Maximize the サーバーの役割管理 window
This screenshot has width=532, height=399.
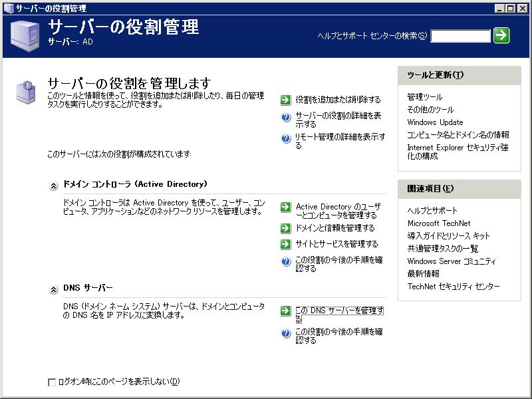click(x=510, y=9)
